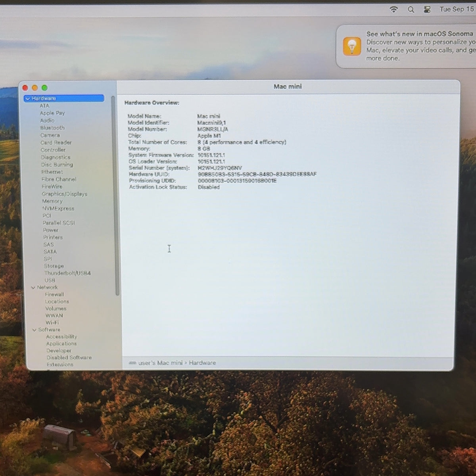
Task: Open Control Center icon in menu bar
Action: coord(427,10)
